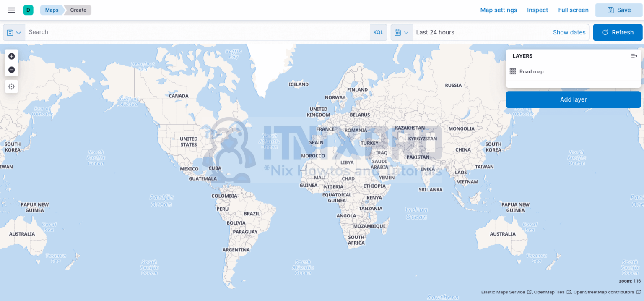Click the saved query menu icon
This screenshot has width=644, height=301.
coord(10,32)
